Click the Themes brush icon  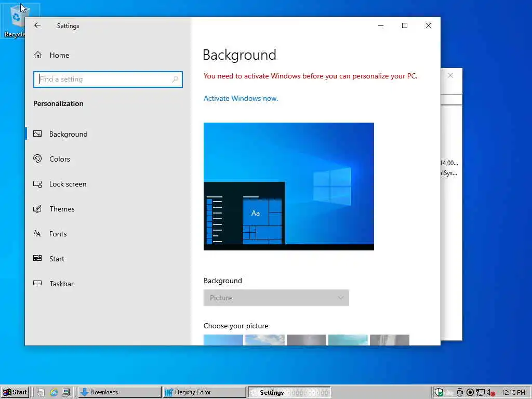click(37, 209)
